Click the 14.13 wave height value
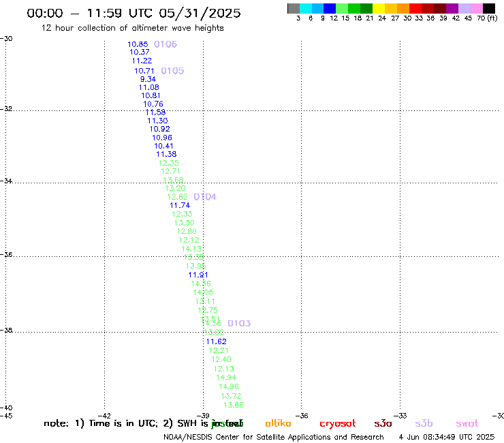 pyautogui.click(x=191, y=249)
